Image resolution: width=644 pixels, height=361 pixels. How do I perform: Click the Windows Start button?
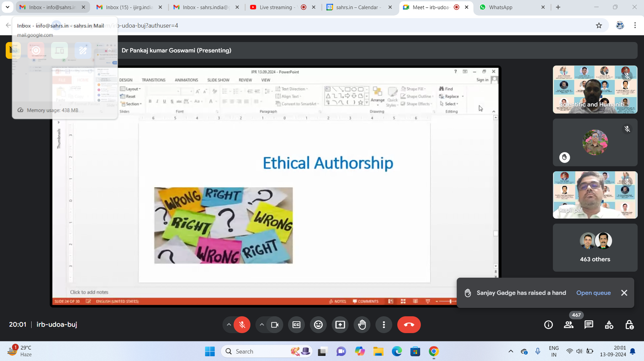tap(210, 351)
